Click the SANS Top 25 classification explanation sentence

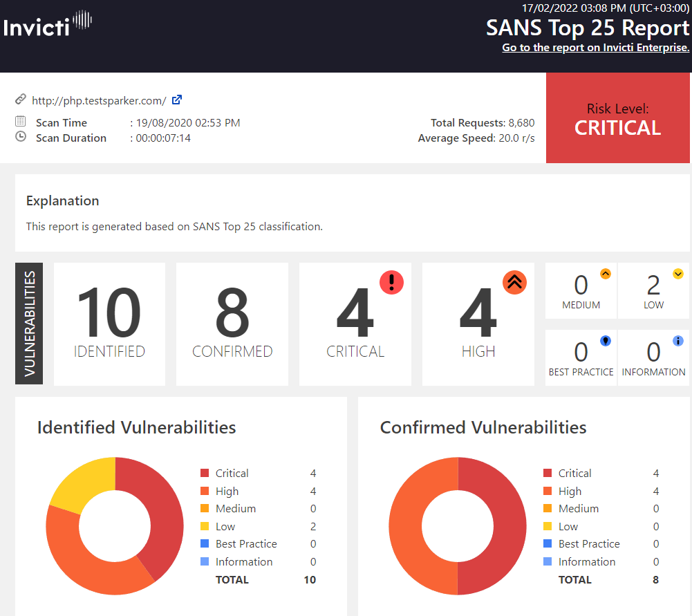pos(174,226)
